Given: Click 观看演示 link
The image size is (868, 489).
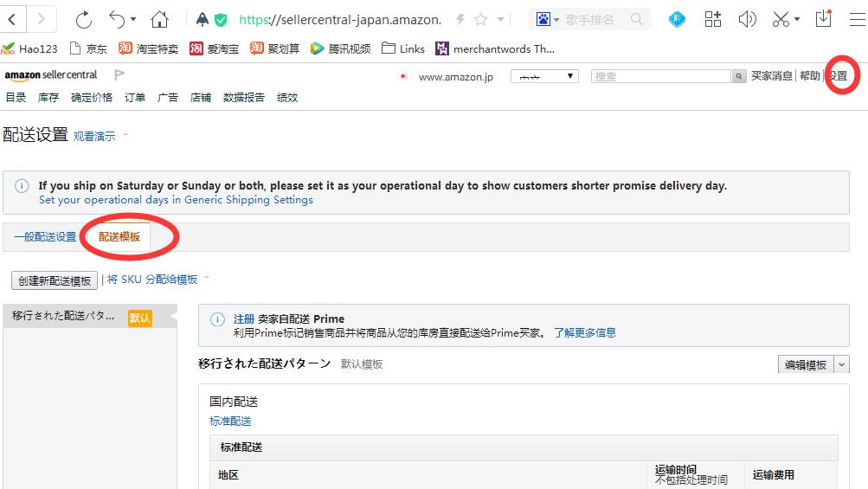Looking at the screenshot, I should (x=94, y=136).
